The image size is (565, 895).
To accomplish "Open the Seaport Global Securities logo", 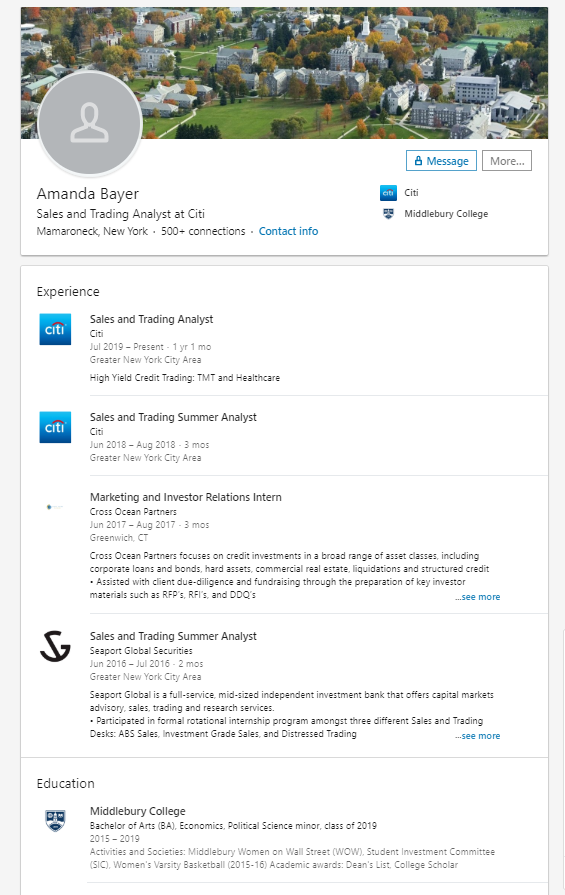I will (55, 646).
